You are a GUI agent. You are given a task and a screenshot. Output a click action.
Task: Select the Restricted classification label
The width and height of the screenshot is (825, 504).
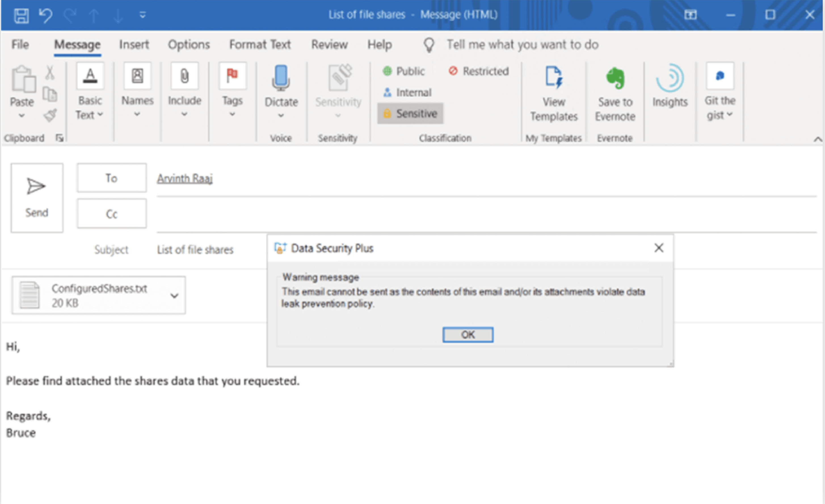click(479, 71)
